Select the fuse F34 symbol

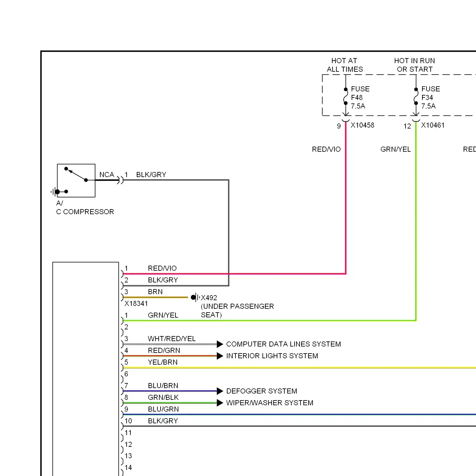tap(416, 96)
